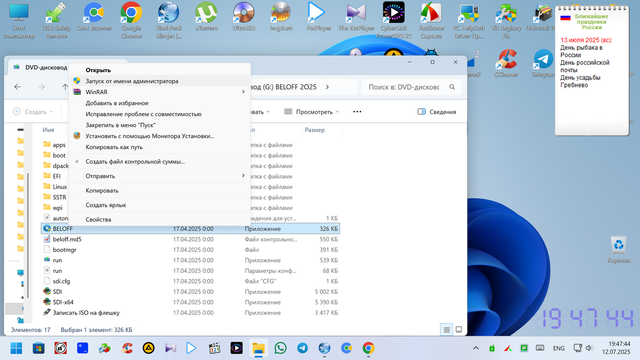Open the Просмотреть dropdown
This screenshot has width=640, height=360.
click(311, 112)
